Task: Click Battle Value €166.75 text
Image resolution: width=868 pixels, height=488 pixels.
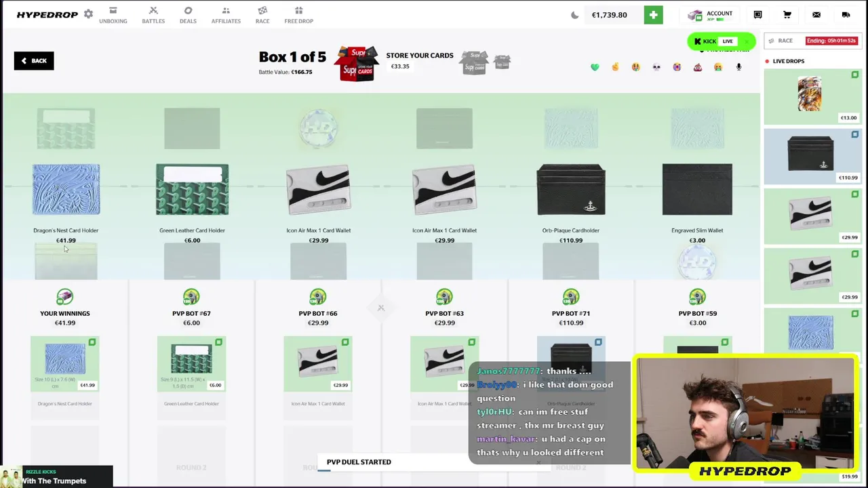Action: [x=285, y=72]
